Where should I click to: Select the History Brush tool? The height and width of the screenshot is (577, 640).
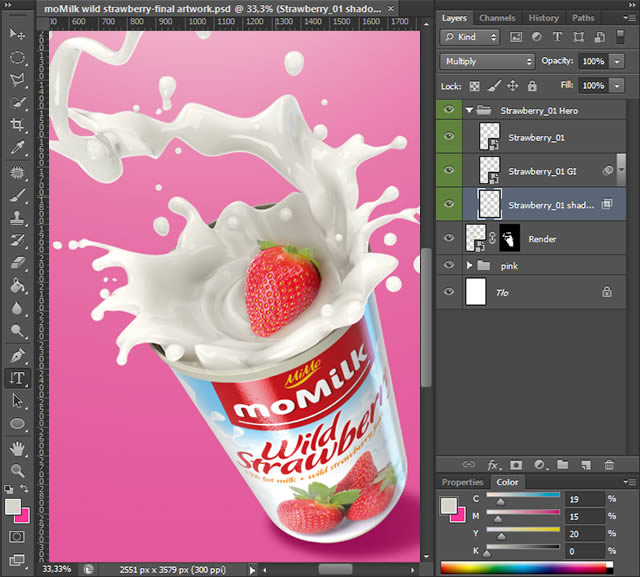17,240
